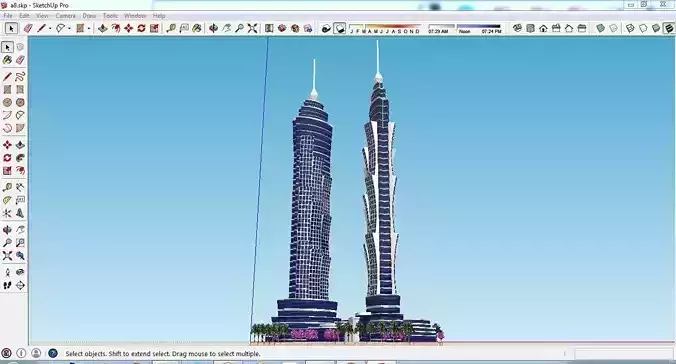676x364 pixels.
Task: Adjust the time of day shadow slider
Action: [464, 28]
